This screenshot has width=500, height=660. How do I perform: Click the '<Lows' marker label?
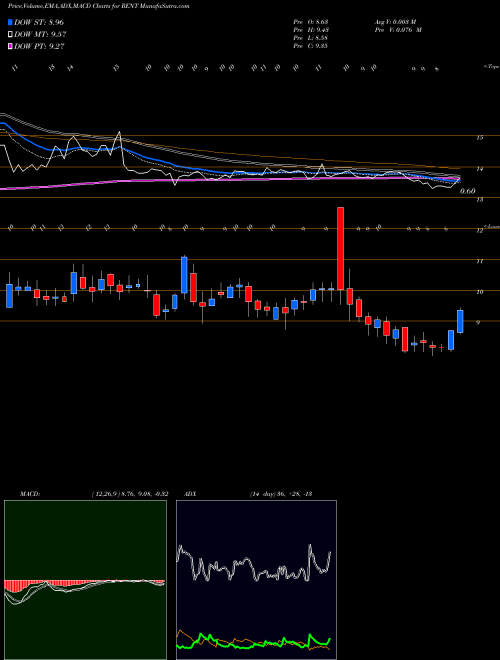[x=492, y=226]
